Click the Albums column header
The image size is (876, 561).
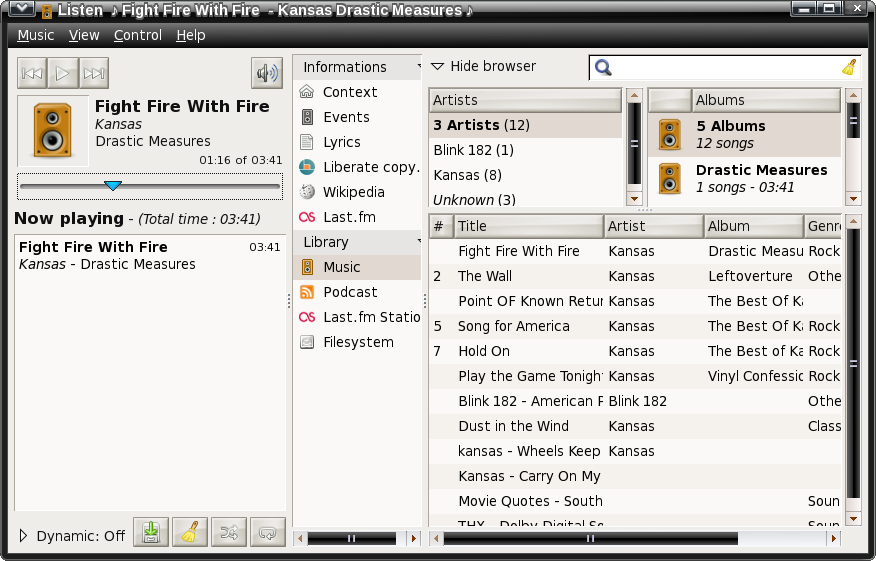[x=766, y=100]
